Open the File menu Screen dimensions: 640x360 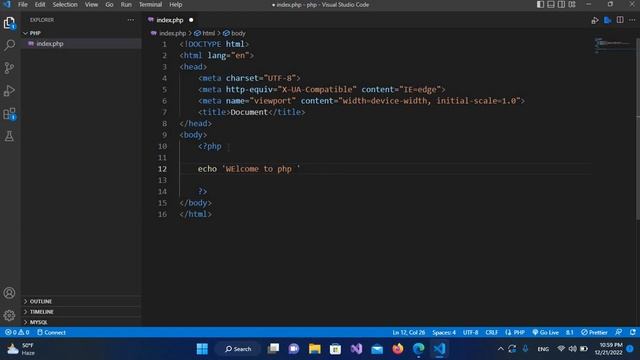23,4
